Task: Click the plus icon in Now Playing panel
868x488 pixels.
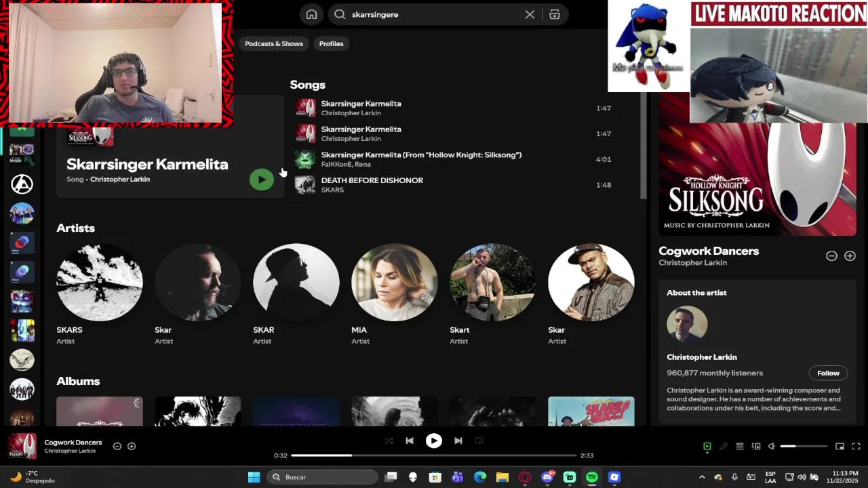Action: 850,256
